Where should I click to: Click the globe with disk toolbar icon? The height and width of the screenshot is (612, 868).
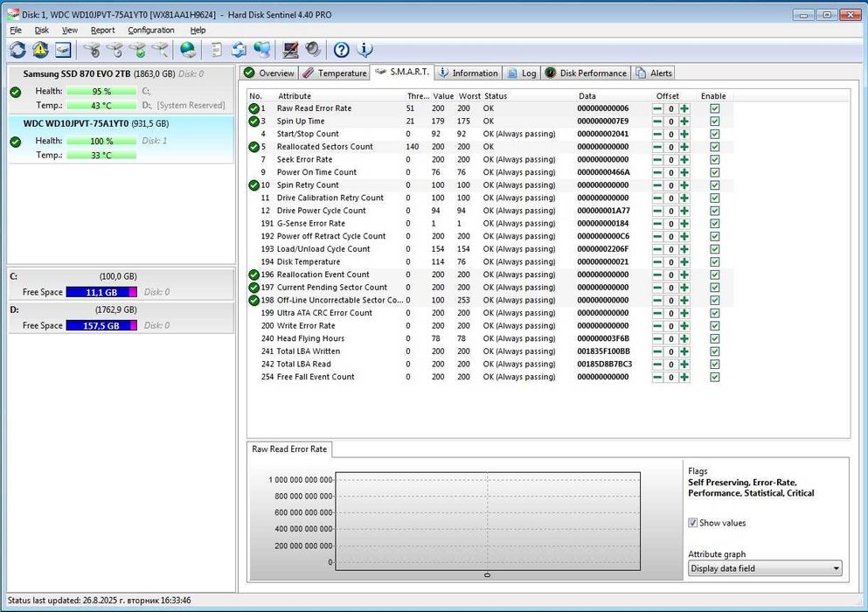click(x=187, y=50)
